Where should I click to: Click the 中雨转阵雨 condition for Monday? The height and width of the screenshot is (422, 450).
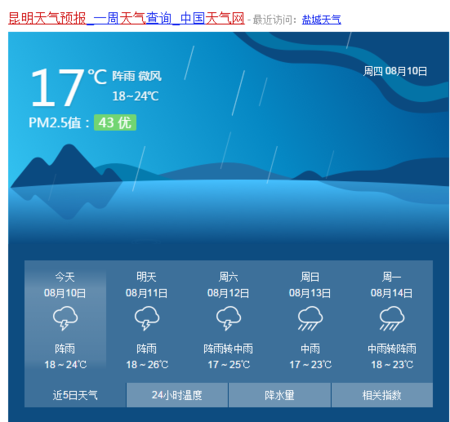[392, 349]
